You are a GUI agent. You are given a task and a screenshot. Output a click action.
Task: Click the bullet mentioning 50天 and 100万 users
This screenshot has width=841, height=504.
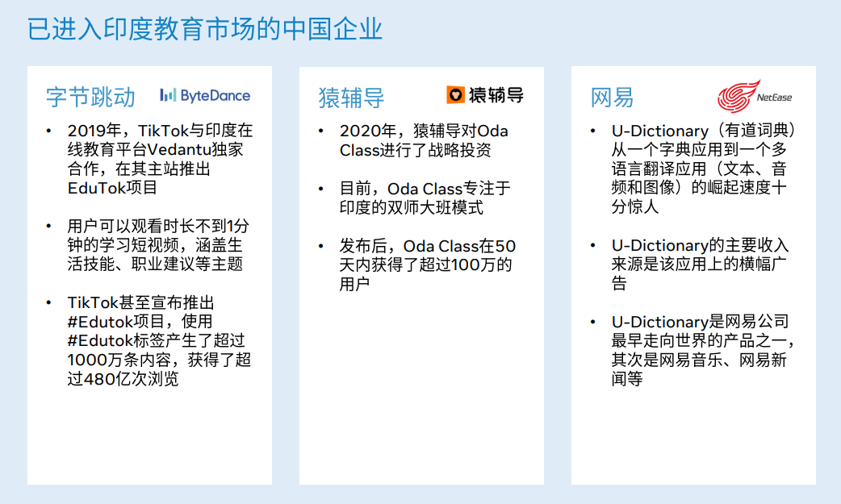tap(426, 264)
